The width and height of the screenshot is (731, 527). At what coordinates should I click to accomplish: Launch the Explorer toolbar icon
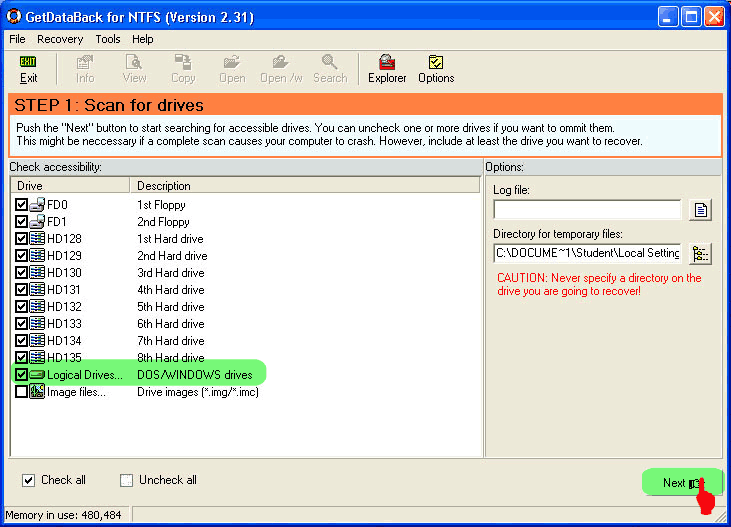click(x=387, y=62)
